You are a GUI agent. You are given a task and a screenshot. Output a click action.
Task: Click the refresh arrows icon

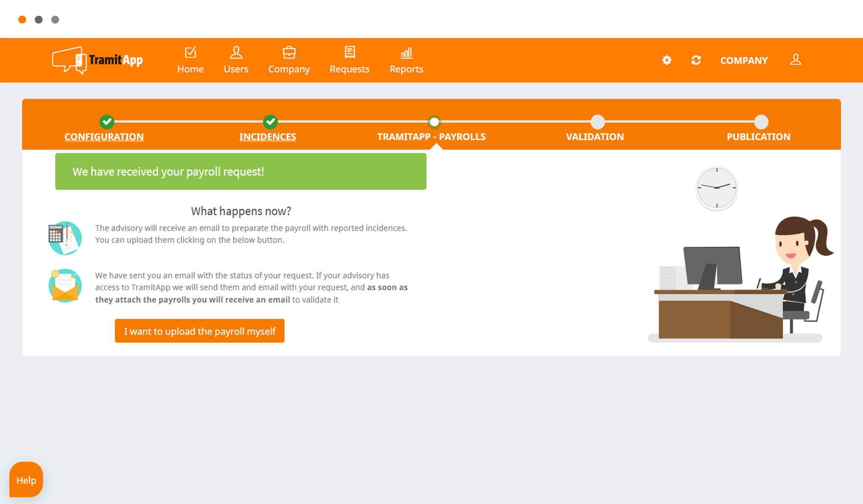click(696, 60)
